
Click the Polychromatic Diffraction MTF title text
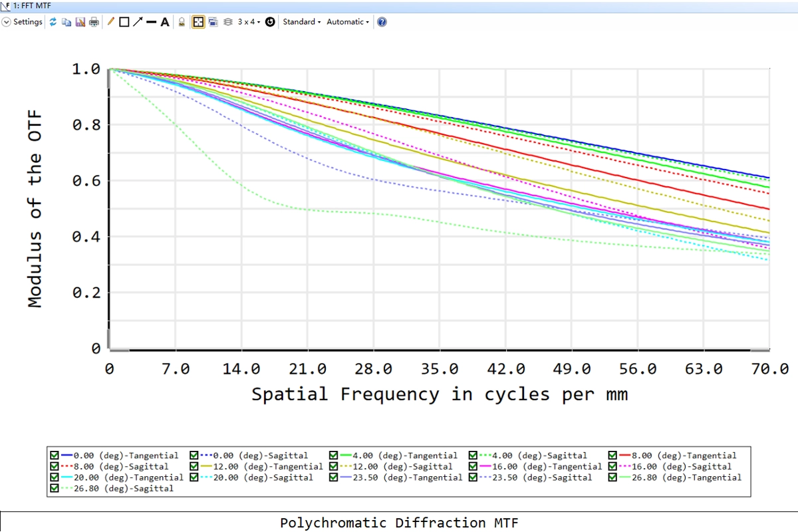click(399, 523)
